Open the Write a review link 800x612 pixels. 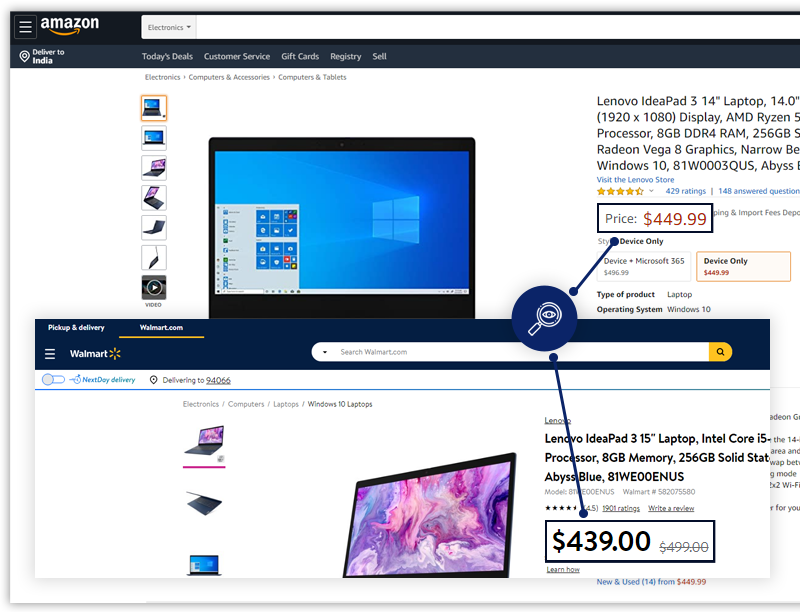tap(671, 508)
